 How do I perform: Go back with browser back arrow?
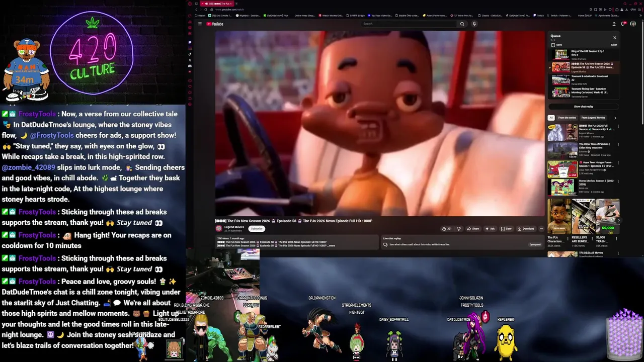pos(196,10)
